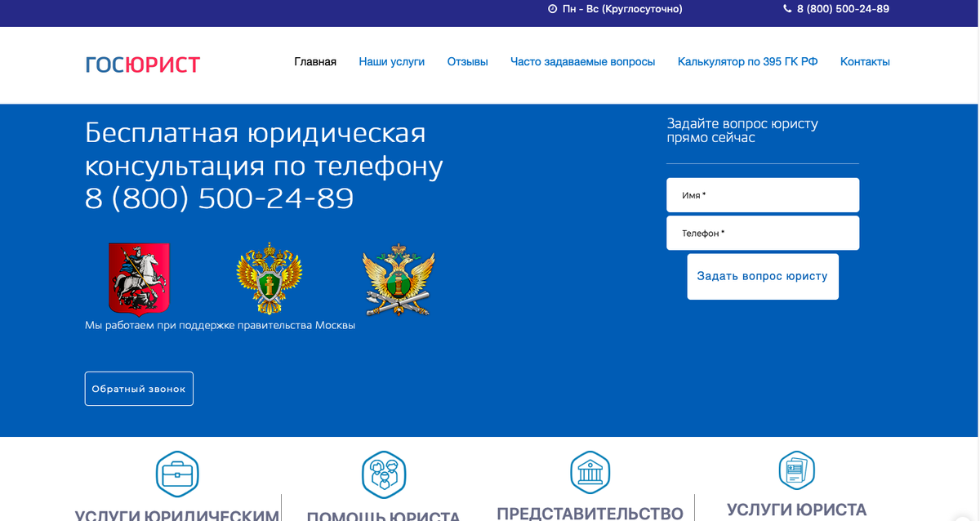Open Часто задаваемые вопросы

(583, 61)
